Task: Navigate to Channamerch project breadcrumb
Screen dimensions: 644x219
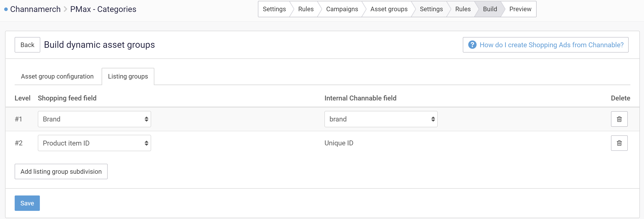Action: tap(35, 9)
